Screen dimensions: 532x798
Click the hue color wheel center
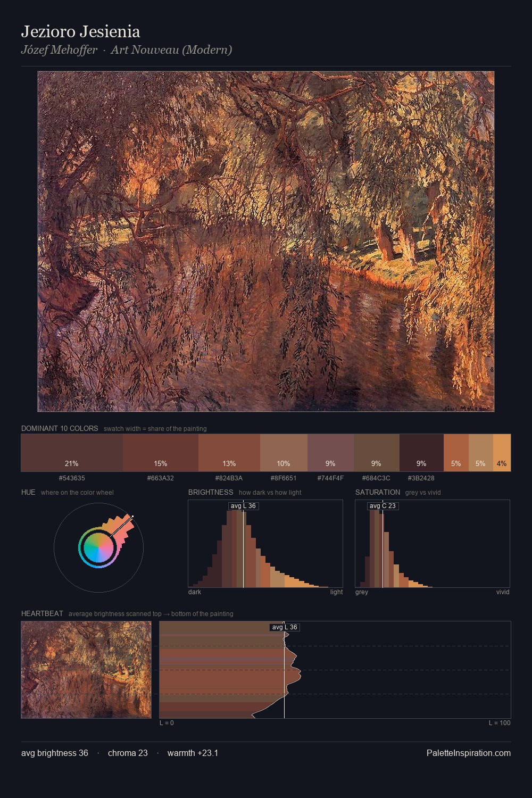(98, 547)
